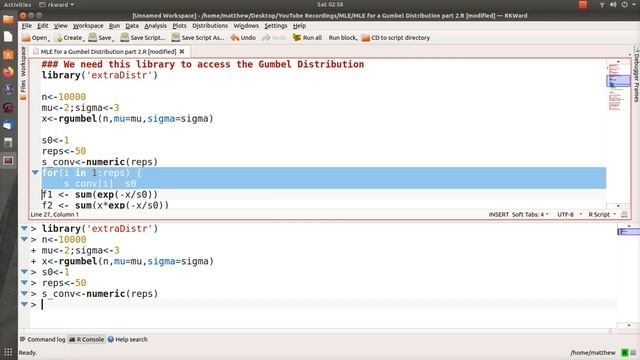
Task: Open the Soft Tabs: 4 dropdown
Action: pyautogui.click(x=530, y=214)
